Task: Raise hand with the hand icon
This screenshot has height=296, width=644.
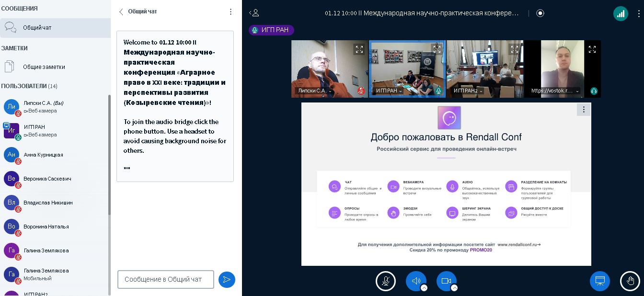Action: click(630, 281)
